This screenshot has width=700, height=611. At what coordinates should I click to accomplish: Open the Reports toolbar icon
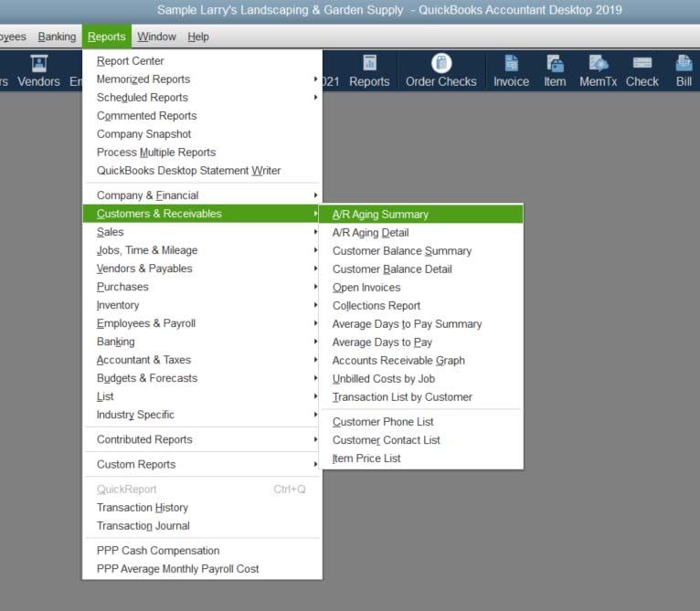(369, 71)
